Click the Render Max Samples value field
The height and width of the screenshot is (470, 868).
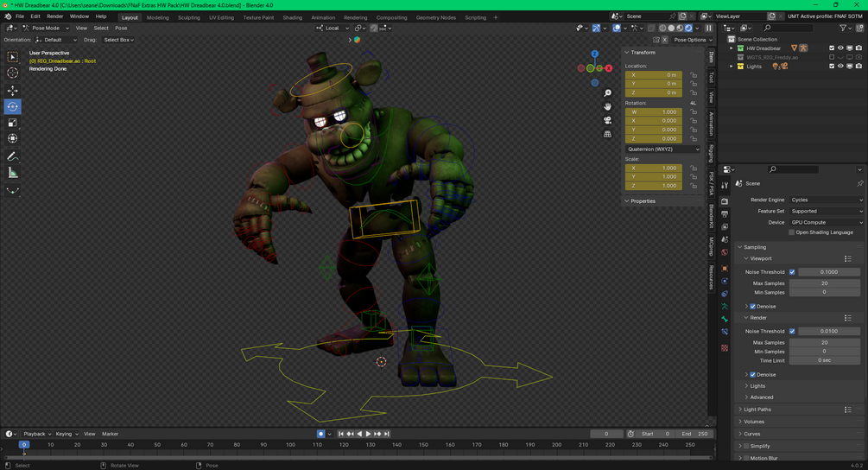click(824, 343)
